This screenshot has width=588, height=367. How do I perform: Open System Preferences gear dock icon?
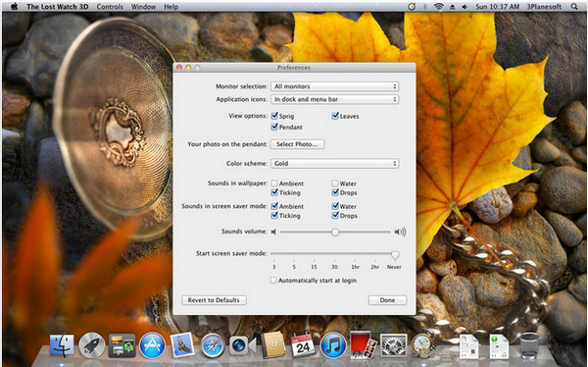(394, 344)
